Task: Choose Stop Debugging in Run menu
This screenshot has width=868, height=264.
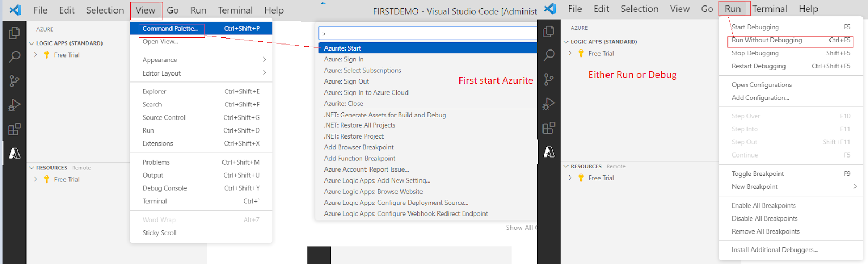Action: [x=791, y=53]
